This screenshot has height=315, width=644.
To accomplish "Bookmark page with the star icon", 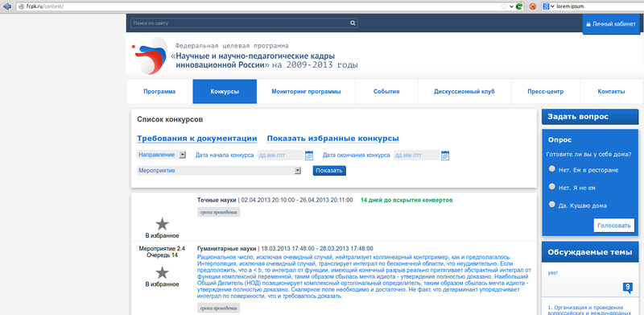I will [504, 6].
